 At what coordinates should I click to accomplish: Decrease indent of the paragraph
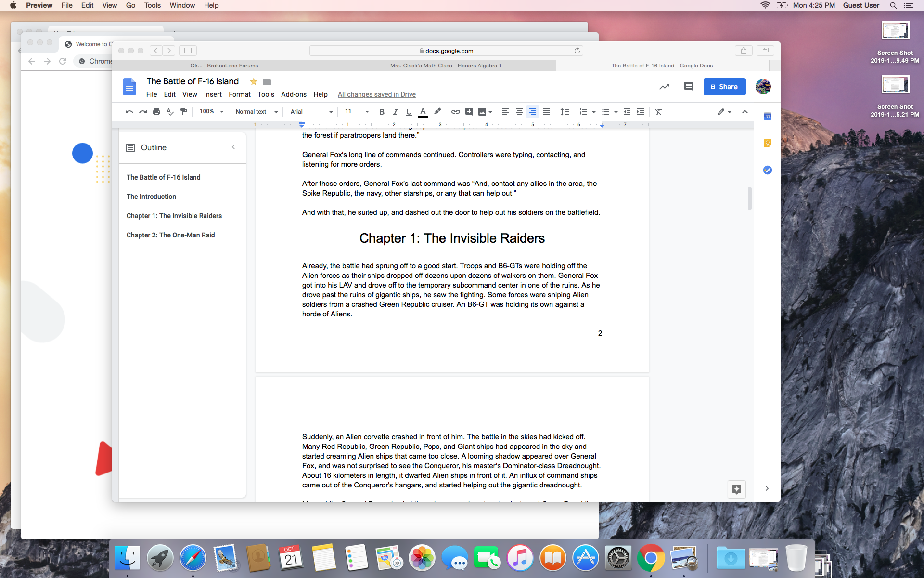[627, 112]
